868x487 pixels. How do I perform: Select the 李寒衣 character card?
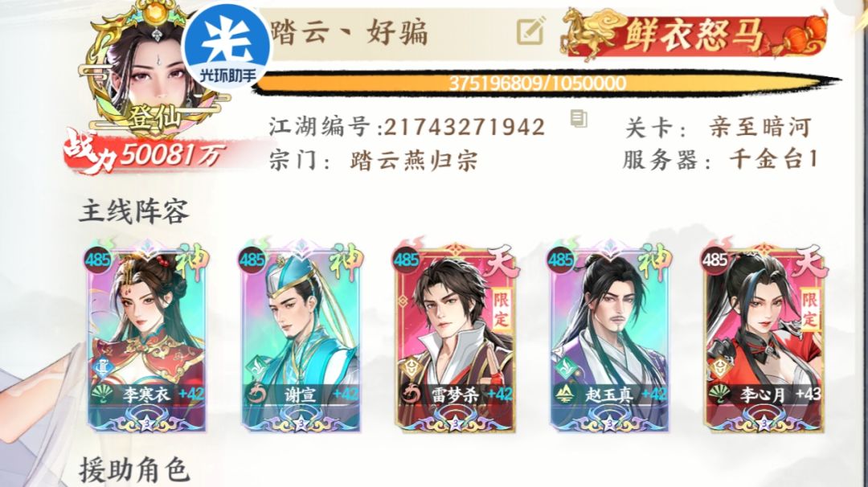click(x=147, y=336)
